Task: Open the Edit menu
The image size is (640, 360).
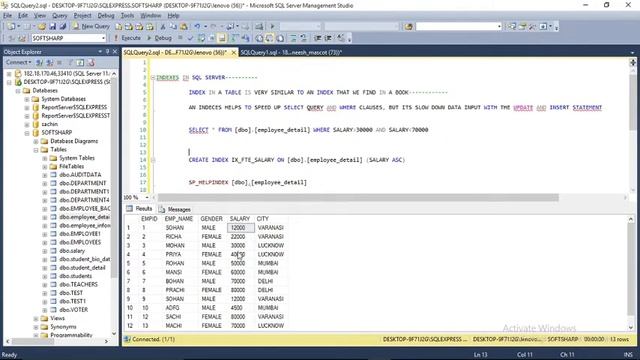Action: point(23,16)
